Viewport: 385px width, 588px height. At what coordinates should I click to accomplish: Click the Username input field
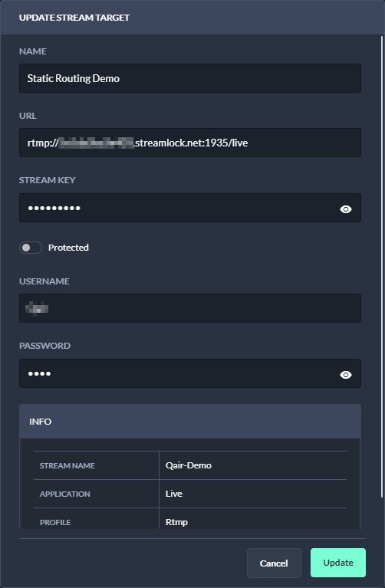pos(190,308)
